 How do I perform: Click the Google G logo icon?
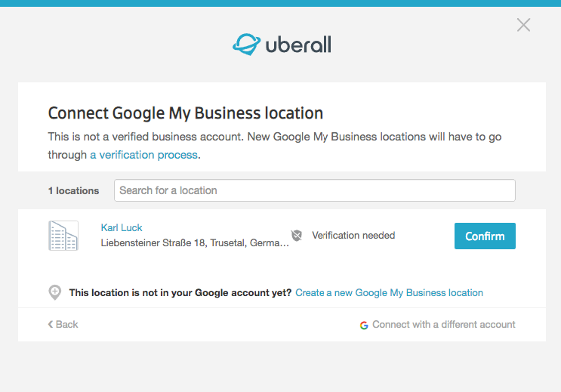tap(364, 325)
